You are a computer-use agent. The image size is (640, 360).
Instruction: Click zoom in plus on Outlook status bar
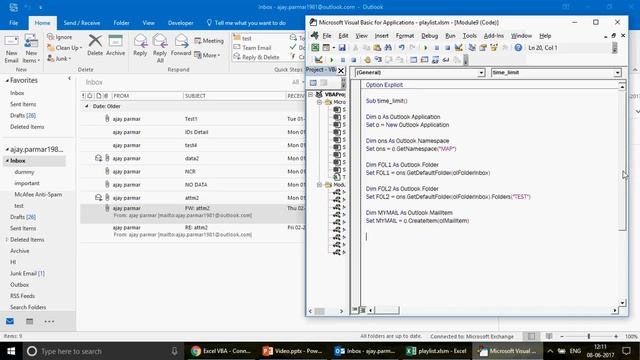point(616,336)
